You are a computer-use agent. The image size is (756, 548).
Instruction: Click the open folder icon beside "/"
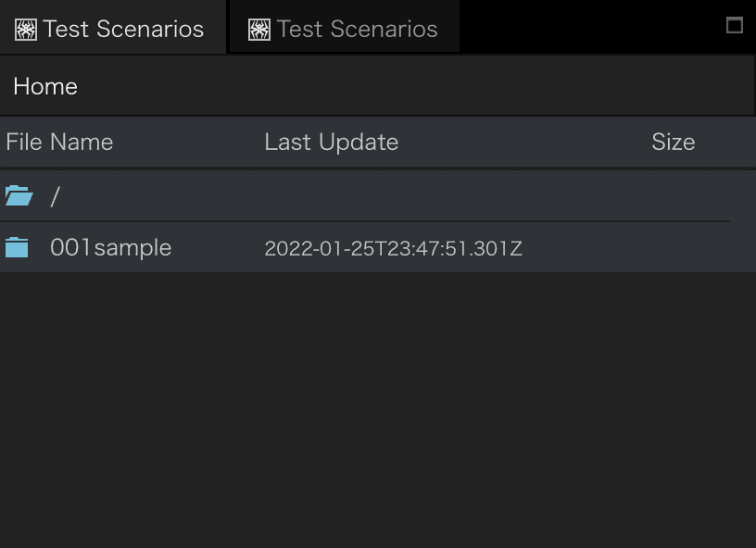point(19,196)
